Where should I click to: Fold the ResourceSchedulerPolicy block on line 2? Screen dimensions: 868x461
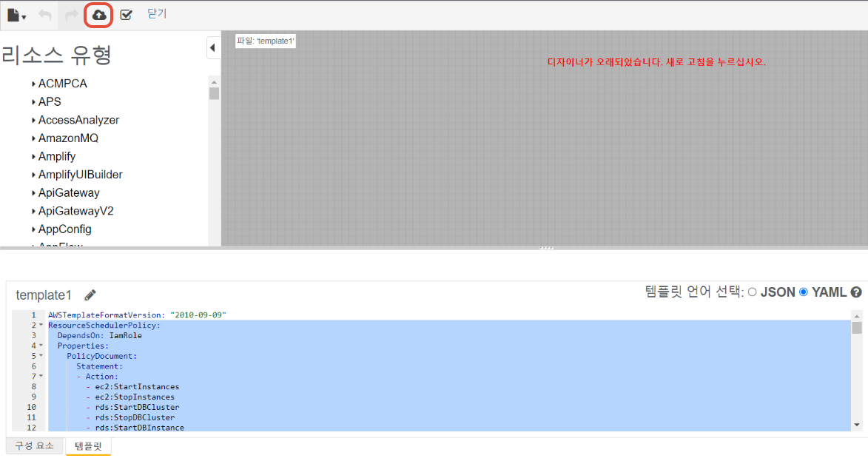[41, 326]
